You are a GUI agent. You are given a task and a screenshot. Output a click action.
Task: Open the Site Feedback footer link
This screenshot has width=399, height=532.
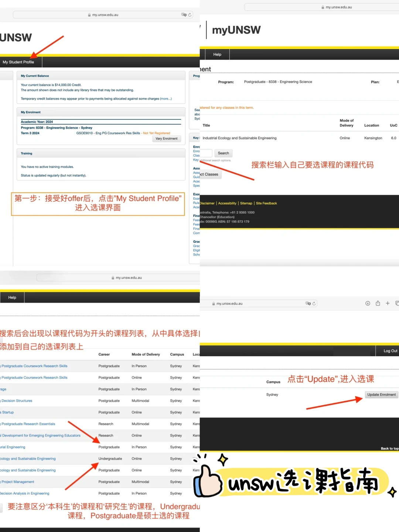(266, 203)
